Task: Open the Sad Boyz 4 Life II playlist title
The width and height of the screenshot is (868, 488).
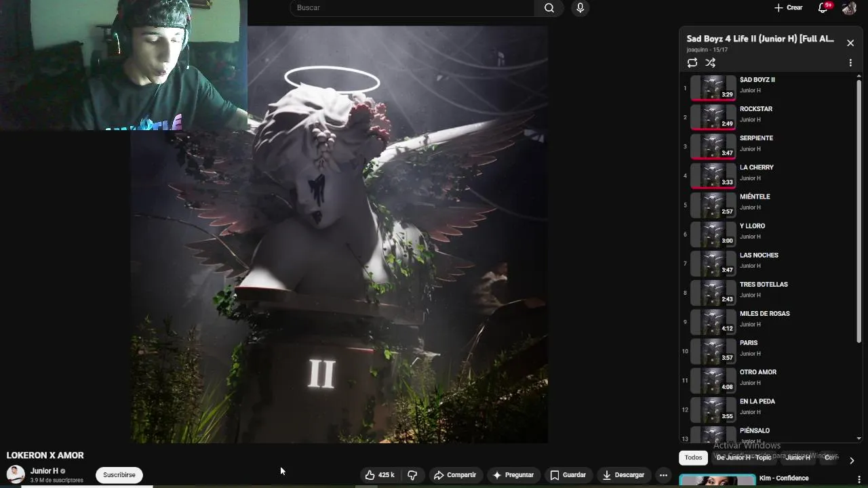Action: click(x=760, y=39)
